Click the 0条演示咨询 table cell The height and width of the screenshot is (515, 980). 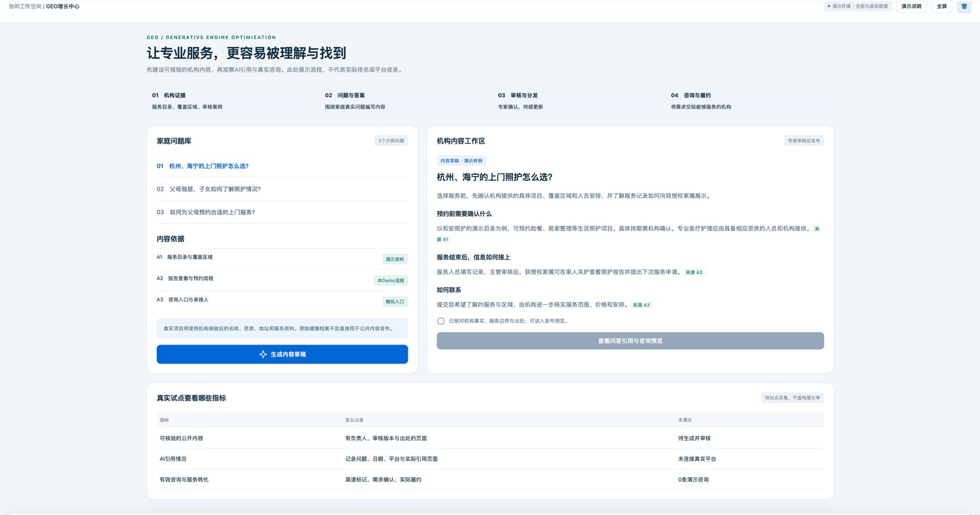750,480
